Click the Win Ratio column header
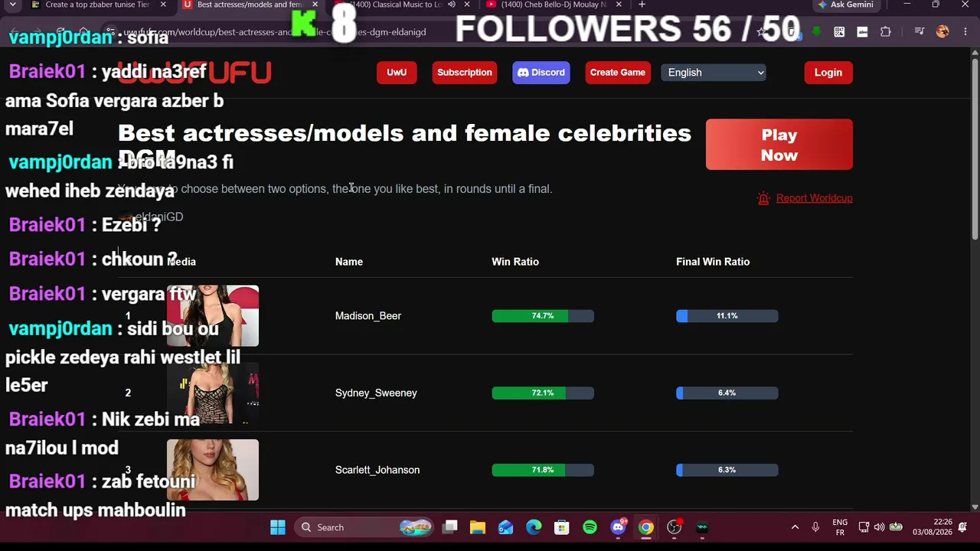 (515, 262)
